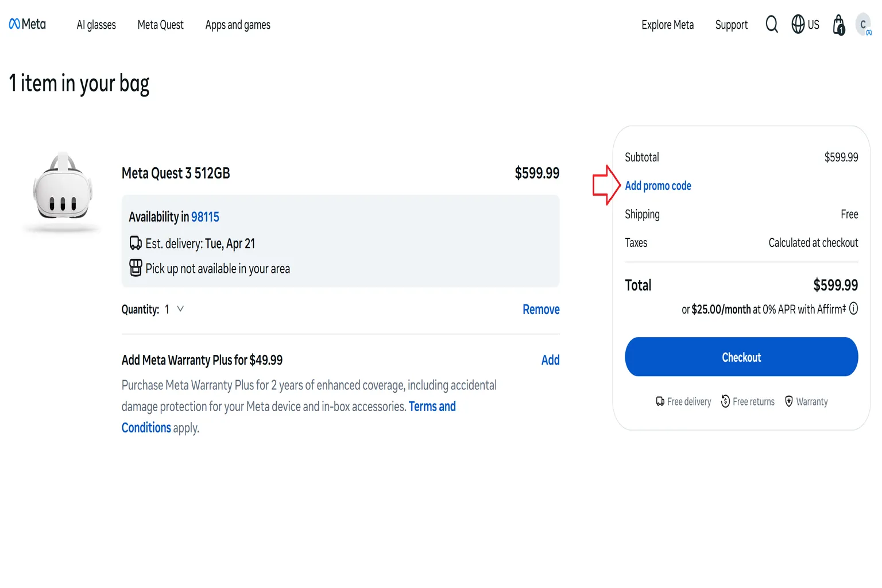882x588 pixels.
Task: Open the search magnifier icon
Action: (772, 25)
